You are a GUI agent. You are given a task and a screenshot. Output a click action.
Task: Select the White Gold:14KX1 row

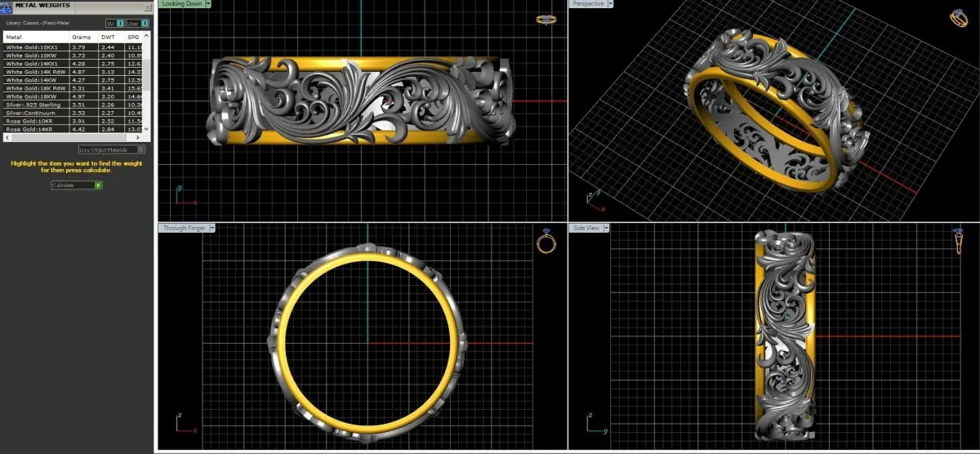(73, 64)
